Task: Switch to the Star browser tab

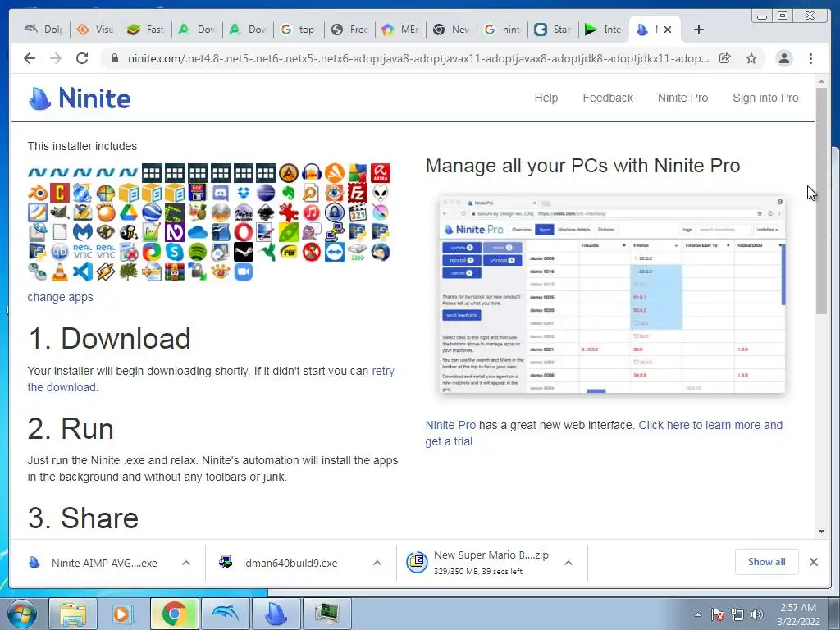Action: (552, 30)
